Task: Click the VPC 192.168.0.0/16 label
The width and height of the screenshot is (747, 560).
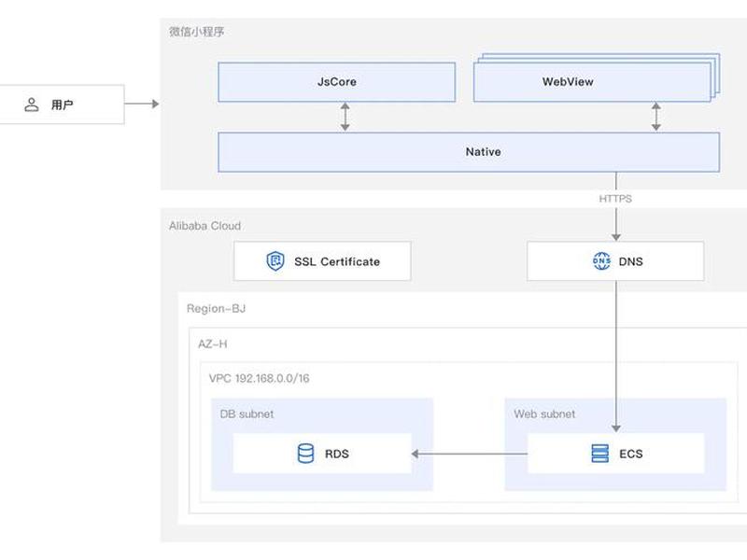Action: pyautogui.click(x=260, y=379)
